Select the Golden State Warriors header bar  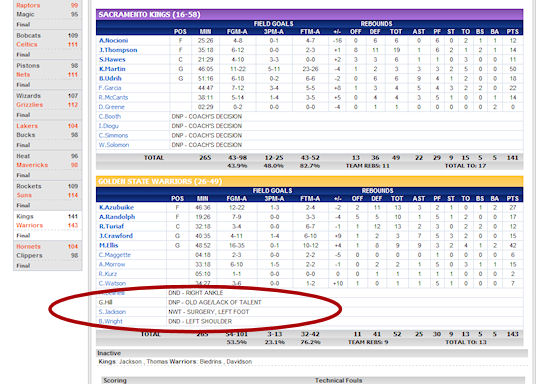click(x=309, y=181)
